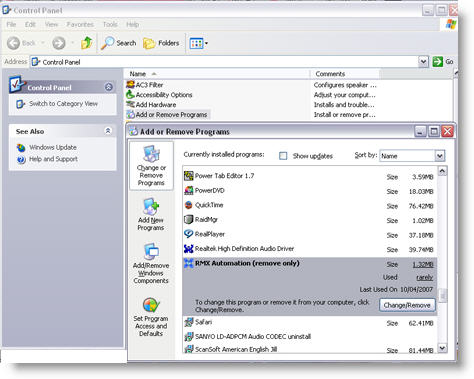Click the program list scroll up arrow
474x379 pixels.
(x=442, y=171)
